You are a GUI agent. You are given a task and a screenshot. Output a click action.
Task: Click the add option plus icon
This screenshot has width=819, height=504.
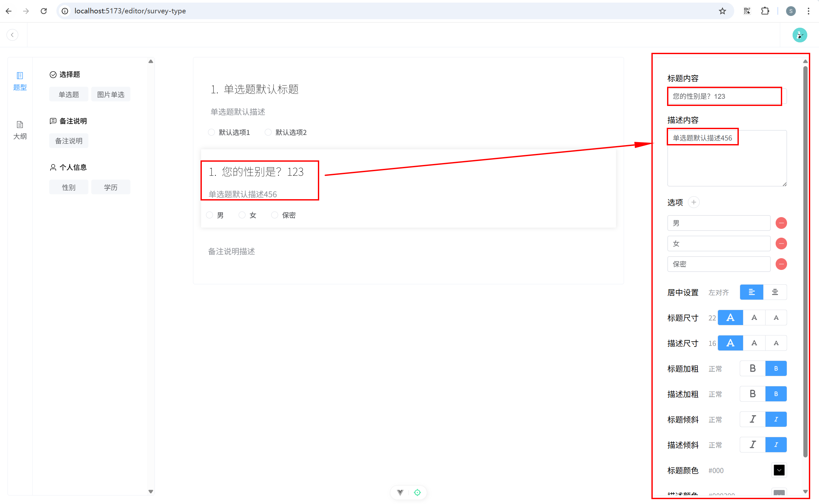(693, 202)
